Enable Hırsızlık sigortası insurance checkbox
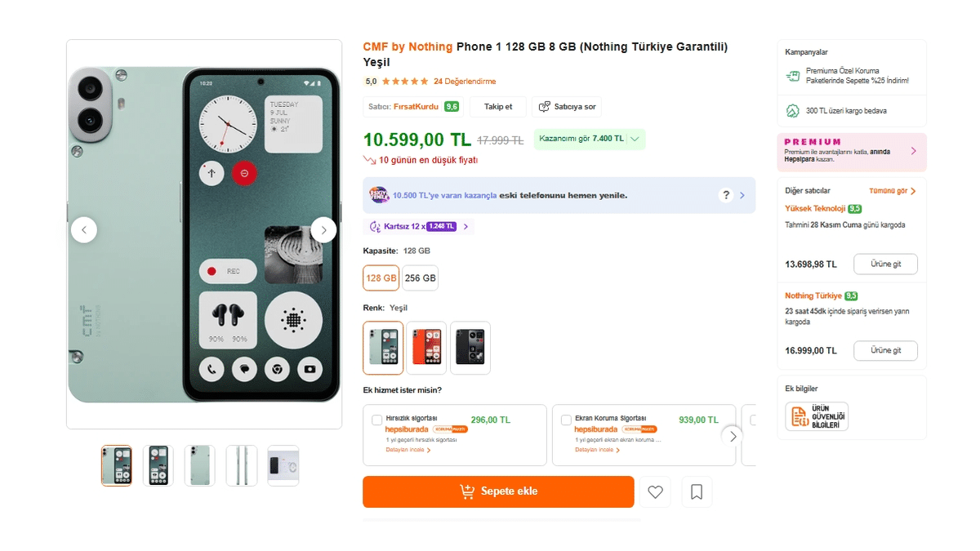 [375, 419]
